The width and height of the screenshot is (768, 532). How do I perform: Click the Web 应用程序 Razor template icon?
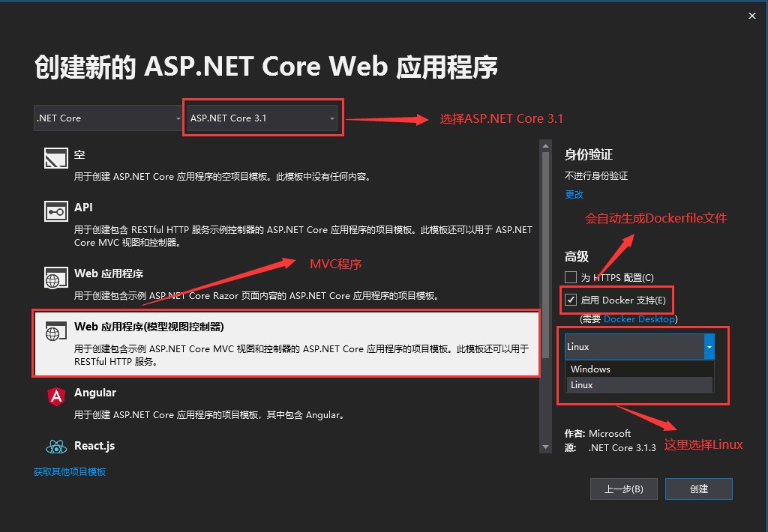[55, 277]
